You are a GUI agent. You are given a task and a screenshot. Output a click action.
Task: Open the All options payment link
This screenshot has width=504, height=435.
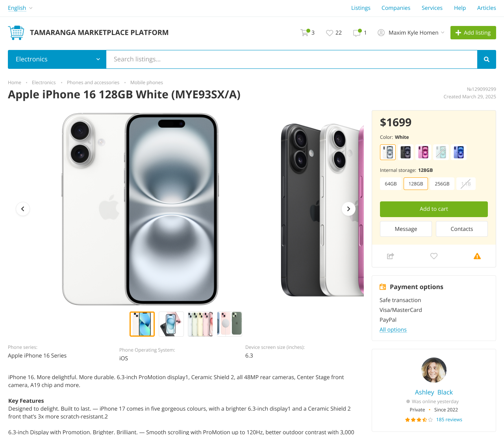tap(393, 330)
